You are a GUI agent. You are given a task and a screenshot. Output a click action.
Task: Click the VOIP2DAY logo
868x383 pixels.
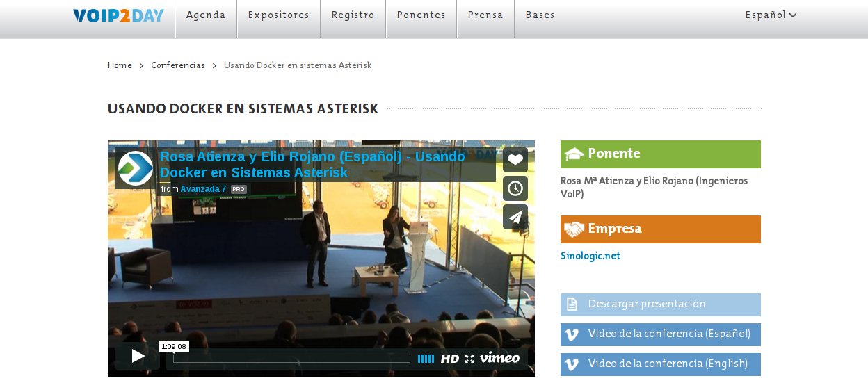[x=118, y=15]
